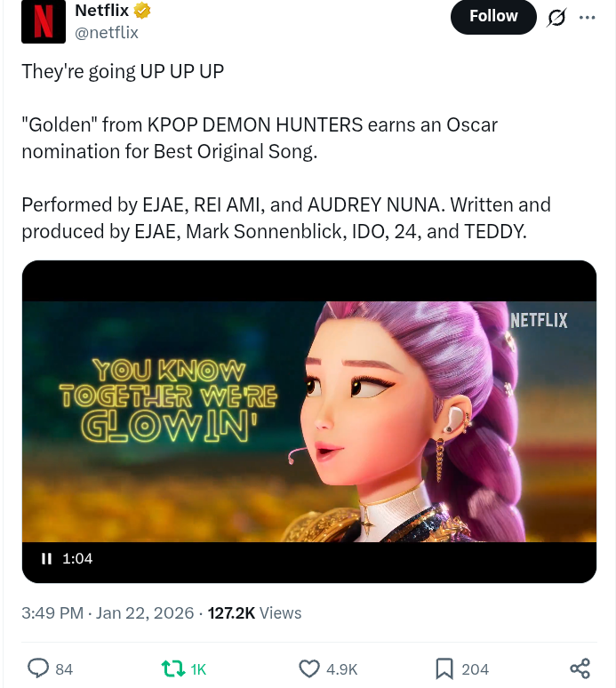
Task: Pause the video playback
Action: [x=46, y=558]
